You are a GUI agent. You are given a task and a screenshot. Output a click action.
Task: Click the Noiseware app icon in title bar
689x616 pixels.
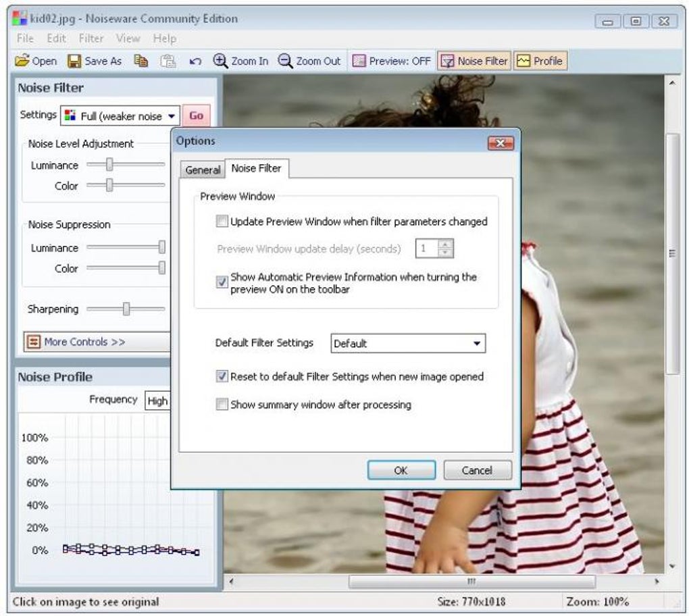(x=20, y=18)
